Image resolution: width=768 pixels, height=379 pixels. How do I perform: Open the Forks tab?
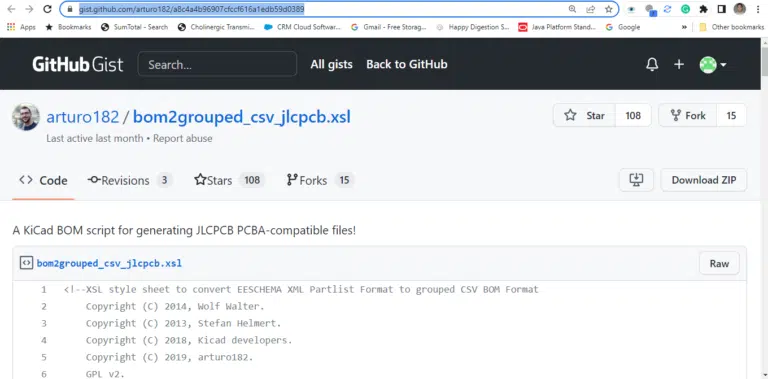click(x=320, y=180)
